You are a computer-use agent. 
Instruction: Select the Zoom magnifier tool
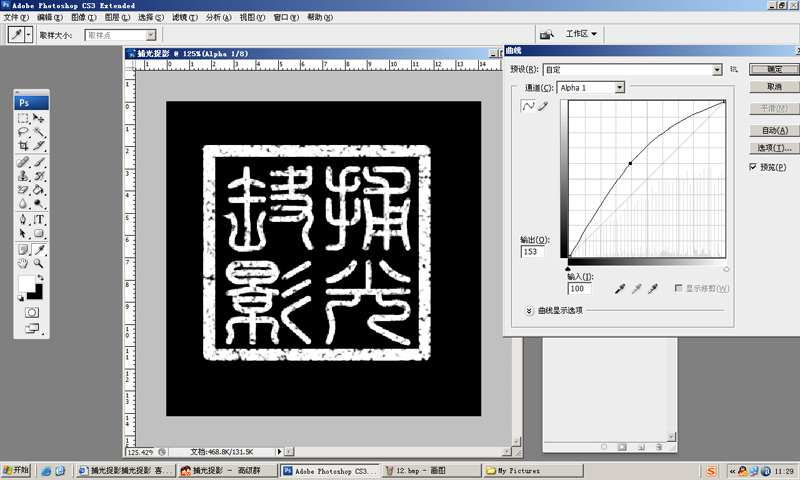coord(39,263)
